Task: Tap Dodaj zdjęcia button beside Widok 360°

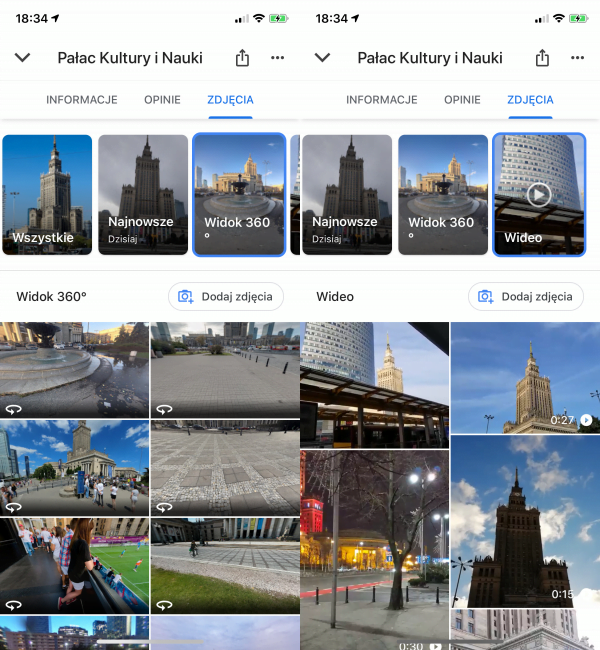Action: 226,296
